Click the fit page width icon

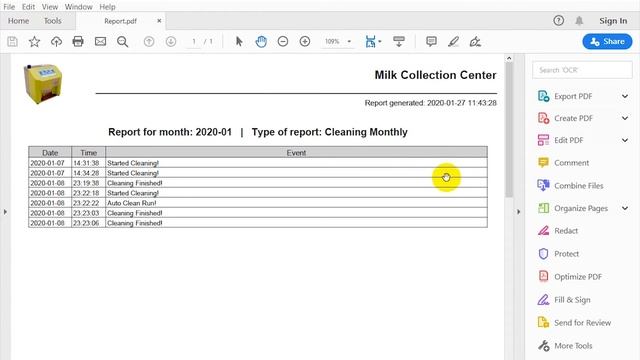370,41
